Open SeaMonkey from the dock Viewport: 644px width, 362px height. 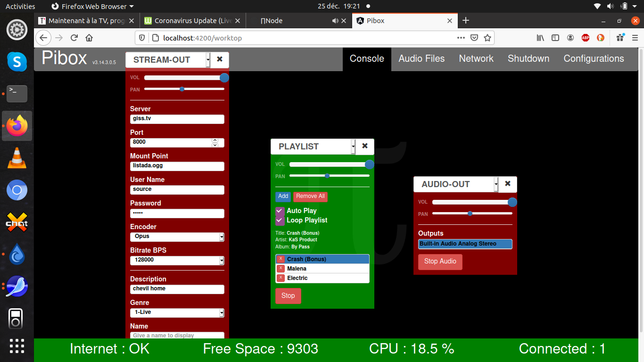click(17, 287)
